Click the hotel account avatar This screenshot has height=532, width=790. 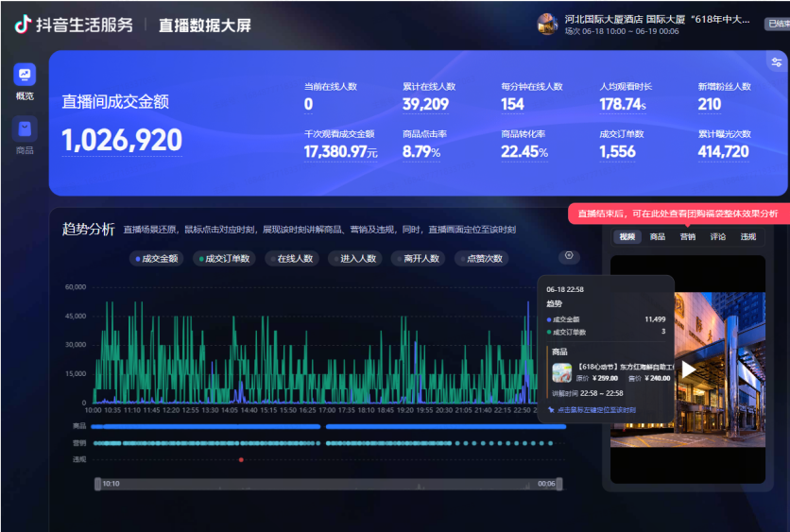pyautogui.click(x=547, y=24)
